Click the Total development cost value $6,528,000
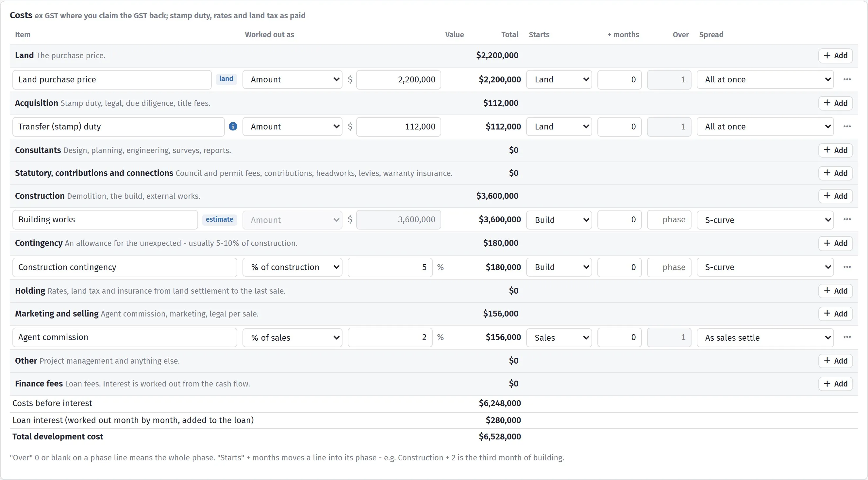Image resolution: width=868 pixels, height=480 pixels. [500, 437]
